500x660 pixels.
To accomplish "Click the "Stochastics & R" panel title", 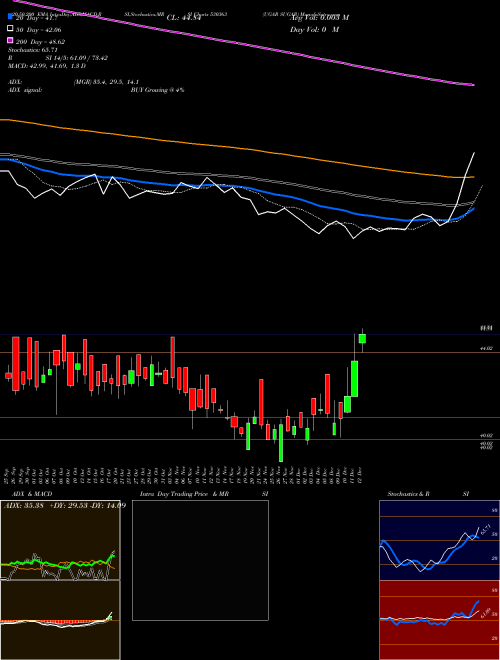I will coord(409,494).
